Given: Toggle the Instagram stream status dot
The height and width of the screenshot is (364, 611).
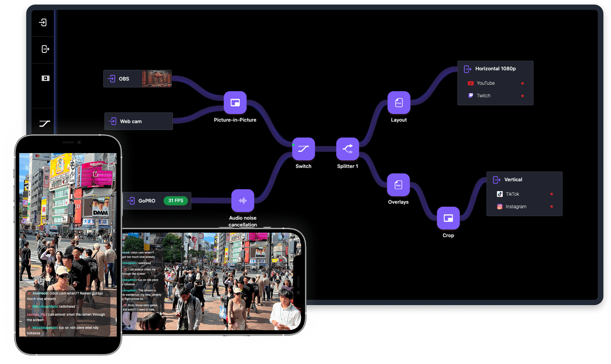Looking at the screenshot, I should click(x=551, y=207).
